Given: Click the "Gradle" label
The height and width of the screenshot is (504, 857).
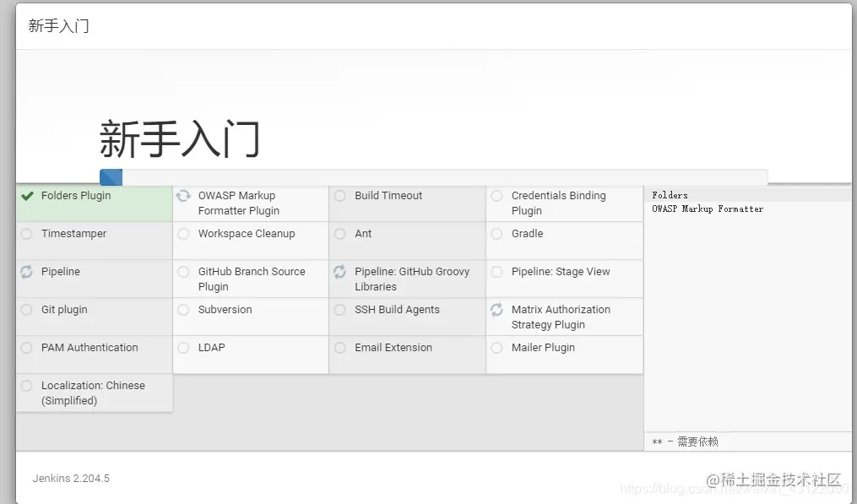Looking at the screenshot, I should pyautogui.click(x=528, y=234).
